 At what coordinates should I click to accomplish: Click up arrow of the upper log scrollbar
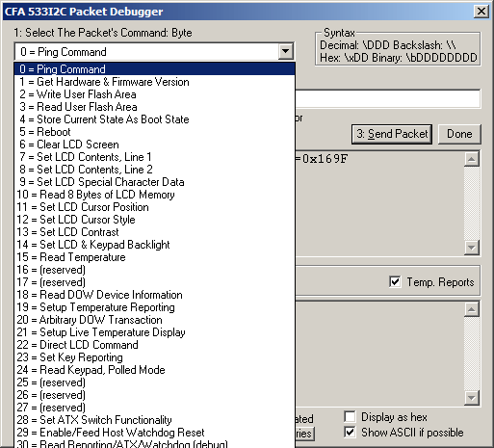(x=472, y=159)
